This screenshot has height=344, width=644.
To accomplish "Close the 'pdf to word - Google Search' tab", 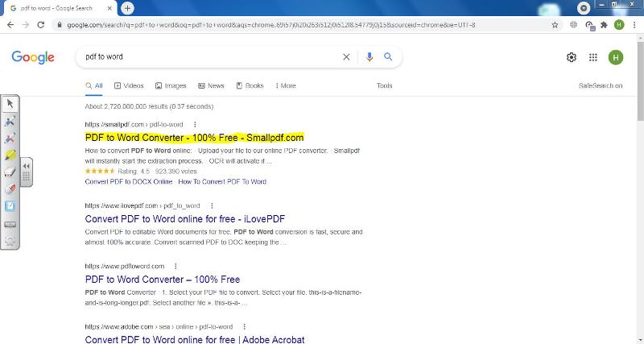I will 109,8.
